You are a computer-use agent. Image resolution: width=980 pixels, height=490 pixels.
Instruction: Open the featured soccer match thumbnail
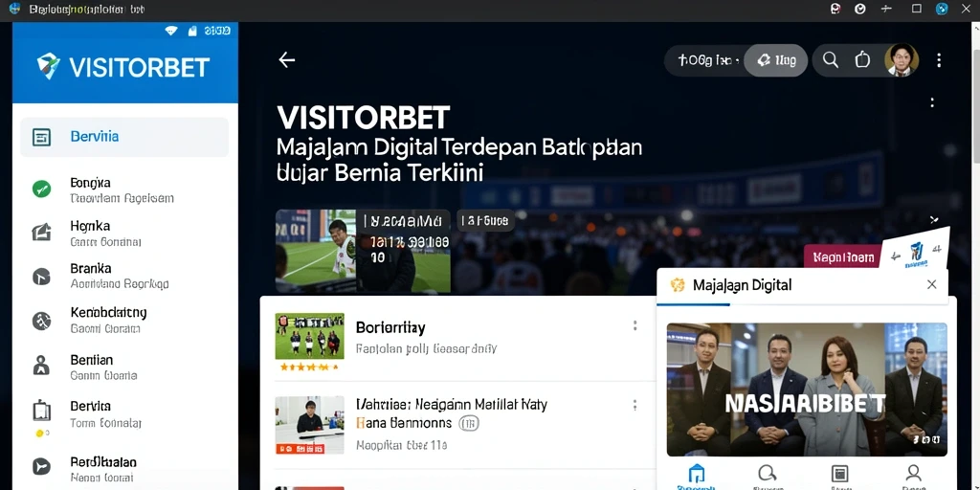363,251
